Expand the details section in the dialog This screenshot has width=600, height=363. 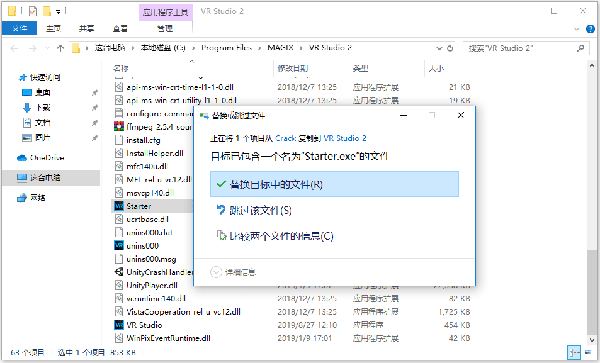(233, 272)
